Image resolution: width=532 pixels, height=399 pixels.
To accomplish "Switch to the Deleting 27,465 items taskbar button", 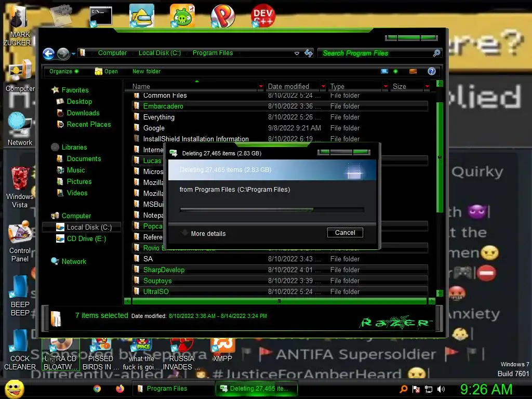I will (x=257, y=389).
